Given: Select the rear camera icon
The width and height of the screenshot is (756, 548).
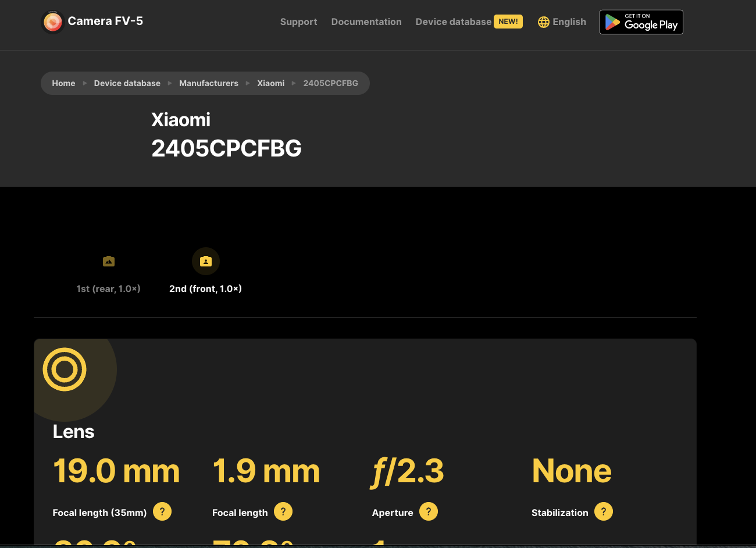Looking at the screenshot, I should click(x=109, y=261).
